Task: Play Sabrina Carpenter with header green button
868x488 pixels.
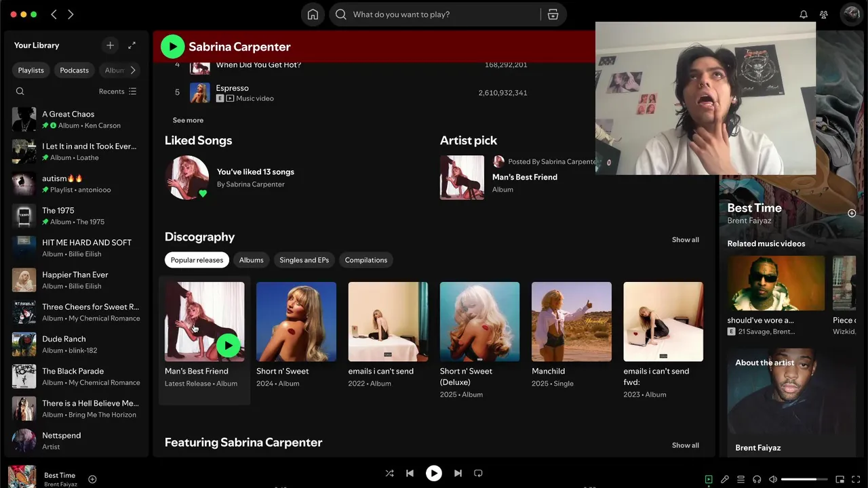Action: [172, 46]
